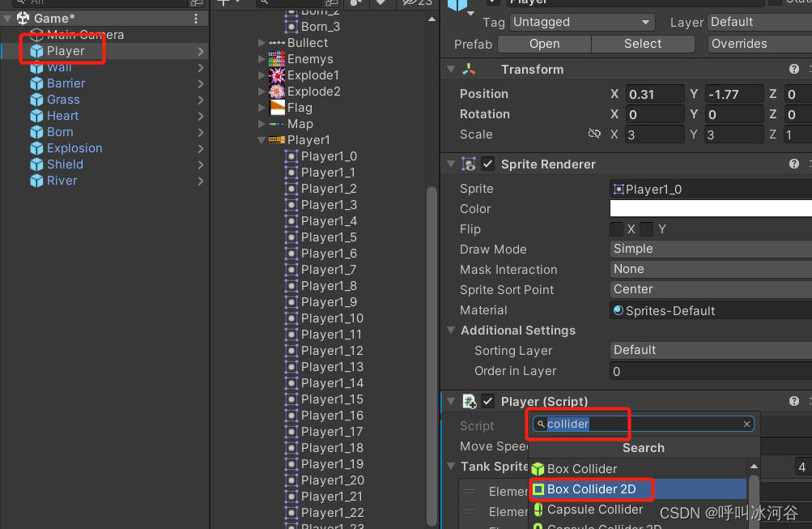Collapse the Game scene hierarchy
812x529 pixels.
click(x=7, y=19)
